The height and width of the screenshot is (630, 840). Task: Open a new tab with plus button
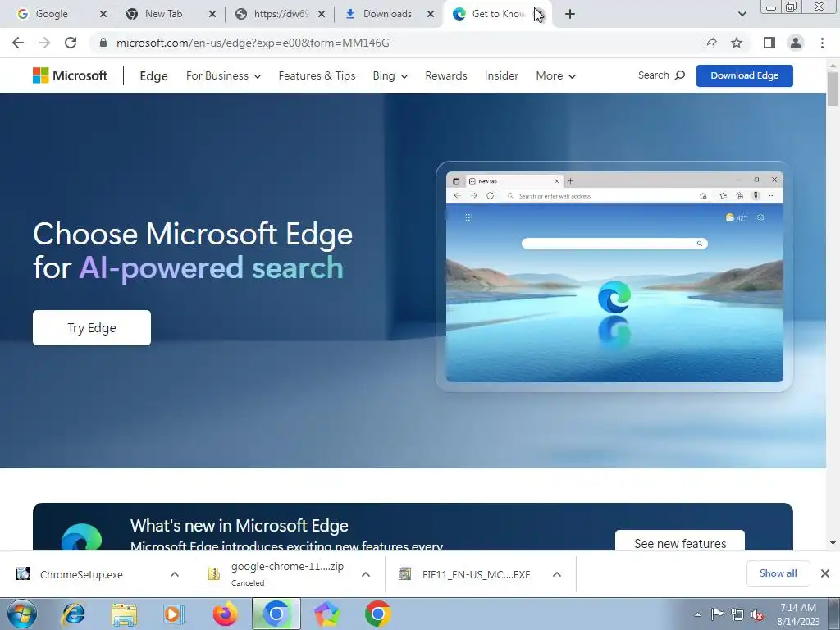click(570, 14)
